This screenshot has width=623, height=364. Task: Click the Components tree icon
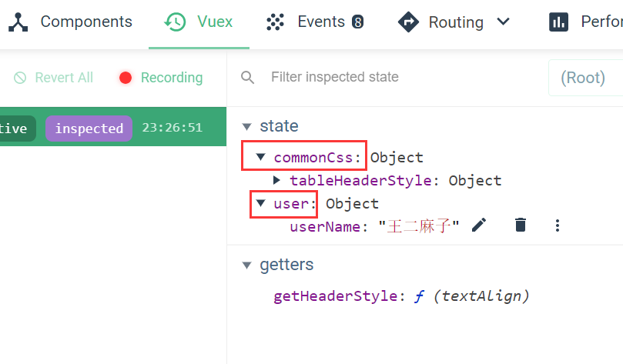pyautogui.click(x=18, y=22)
